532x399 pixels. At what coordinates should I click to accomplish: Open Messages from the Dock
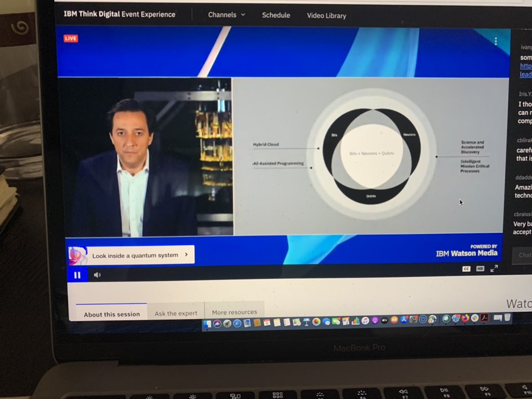point(326,321)
